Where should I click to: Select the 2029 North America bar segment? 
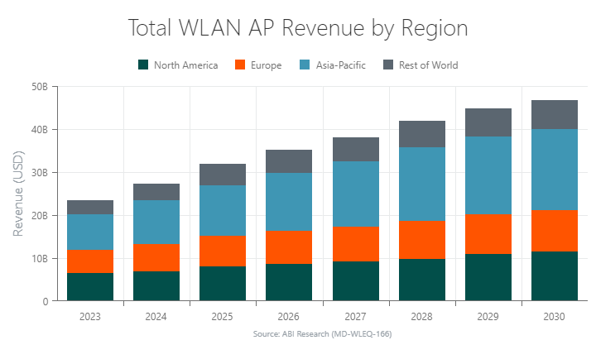488,277
